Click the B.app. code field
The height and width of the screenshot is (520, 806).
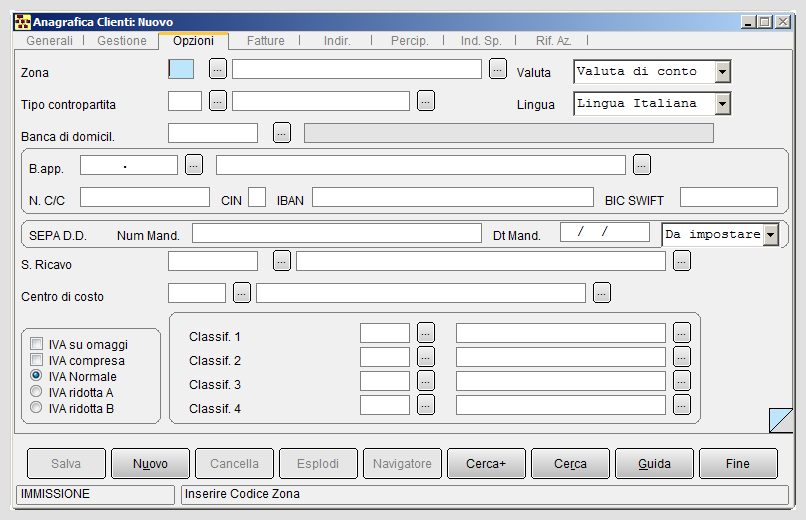point(129,165)
